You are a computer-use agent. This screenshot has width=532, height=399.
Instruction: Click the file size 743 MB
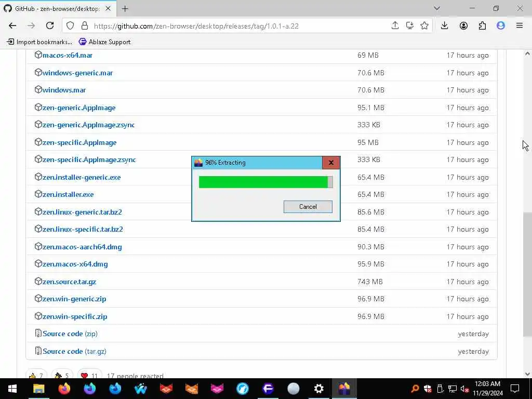pos(370,282)
